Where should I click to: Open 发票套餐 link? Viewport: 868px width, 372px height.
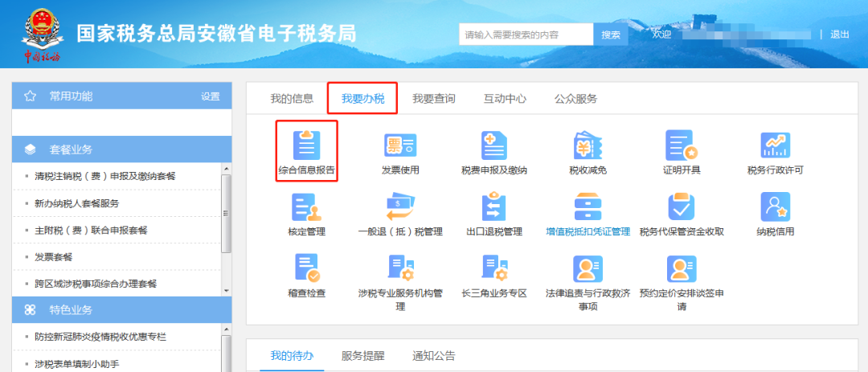54,257
